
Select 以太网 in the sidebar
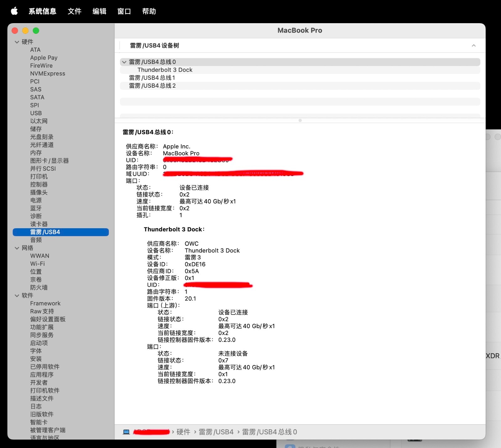tap(39, 121)
